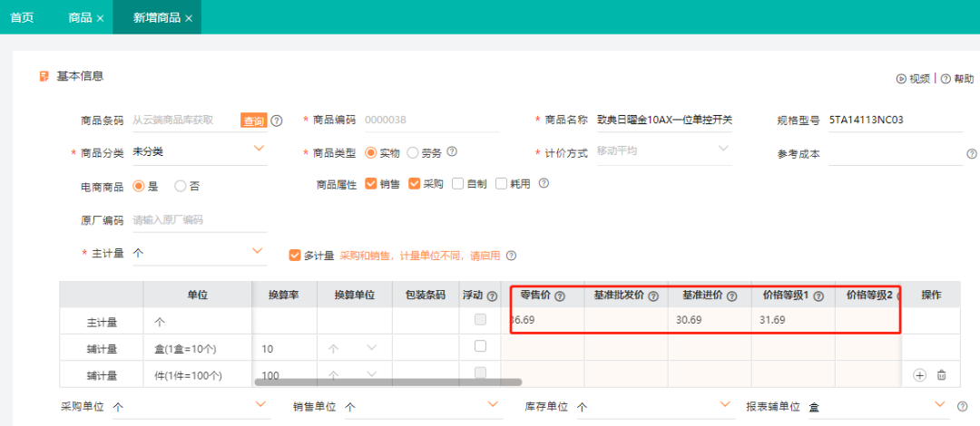Viewport: 980px width, 426px height.
Task: Click help icon beside 基准批发价 header
Action: 653,295
